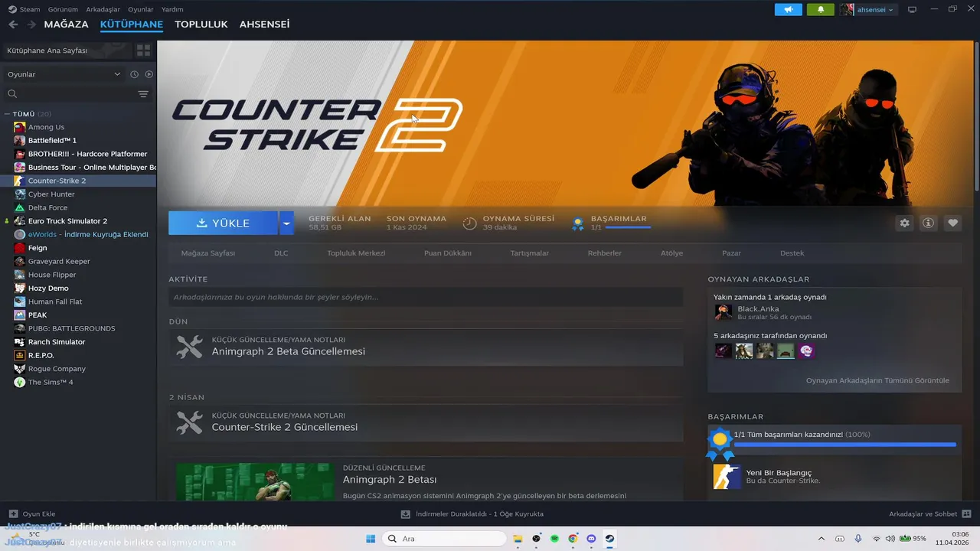Image resolution: width=980 pixels, height=551 pixels.
Task: Click the YÜKLE install button
Action: tap(223, 223)
